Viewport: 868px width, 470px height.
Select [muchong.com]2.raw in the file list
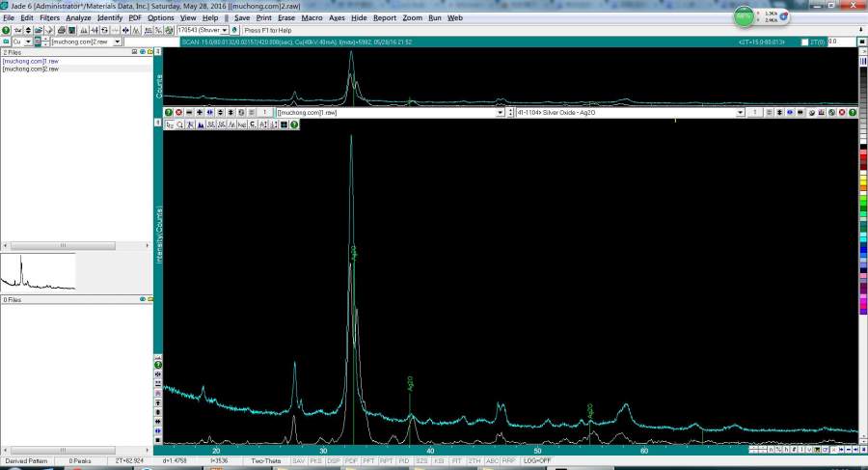point(31,69)
